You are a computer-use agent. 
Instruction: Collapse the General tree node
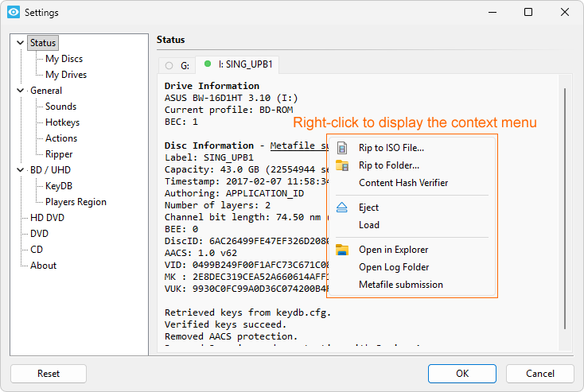point(21,91)
